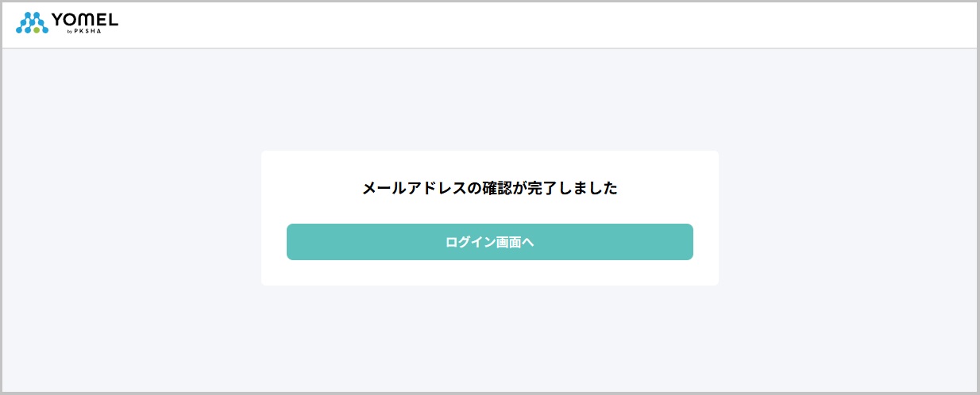Click the white confirmation card background
This screenshot has height=395, width=980.
[x=490, y=274]
